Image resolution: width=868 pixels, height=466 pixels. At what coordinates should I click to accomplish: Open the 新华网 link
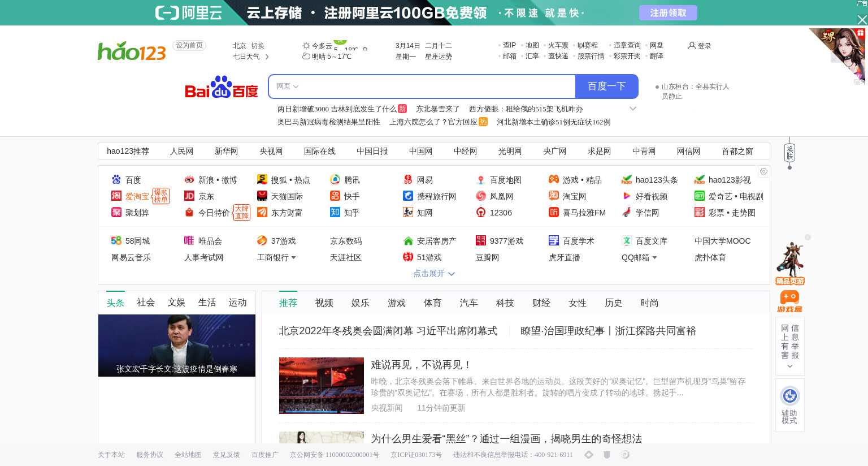click(227, 151)
